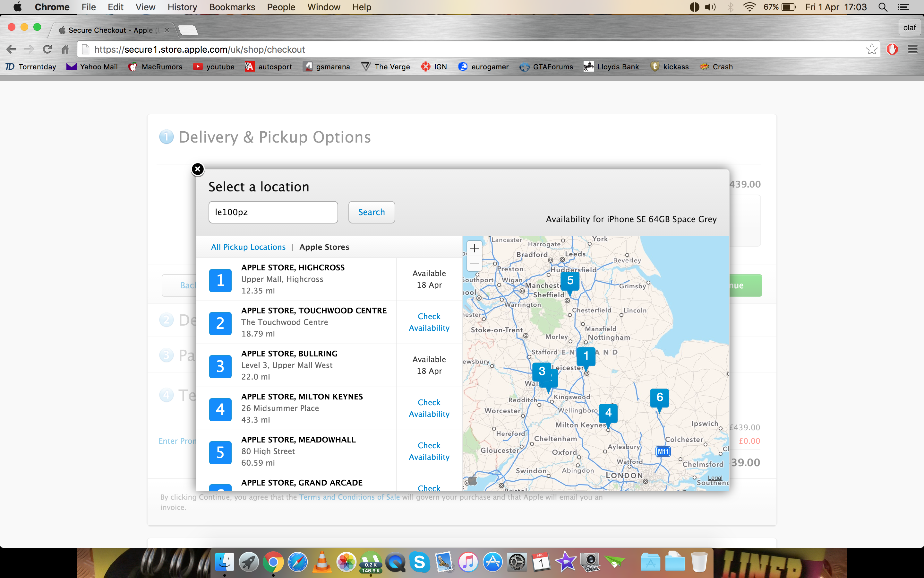Open System Preferences from the dock

(x=517, y=562)
